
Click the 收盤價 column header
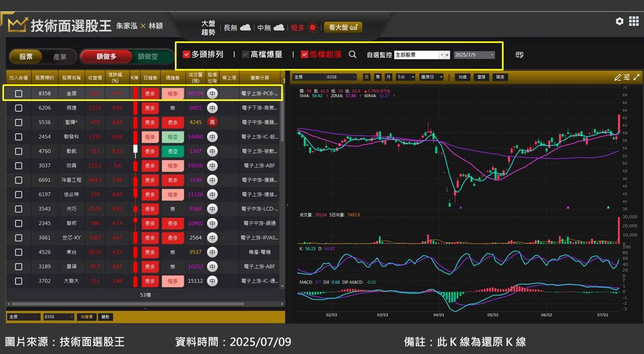95,78
